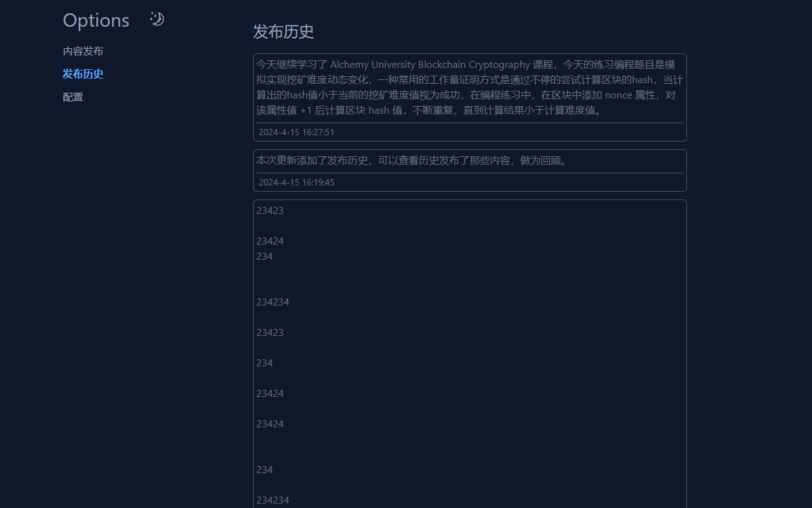Select the 发布历史 page title

pos(283,32)
